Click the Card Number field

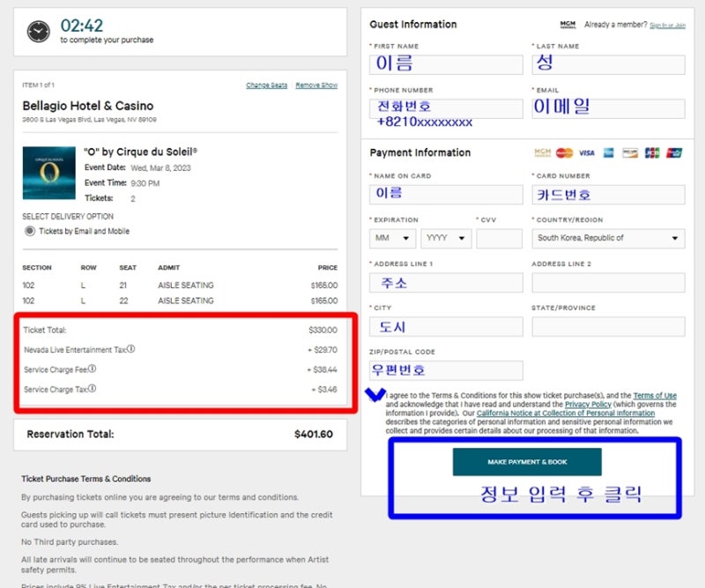(608, 194)
